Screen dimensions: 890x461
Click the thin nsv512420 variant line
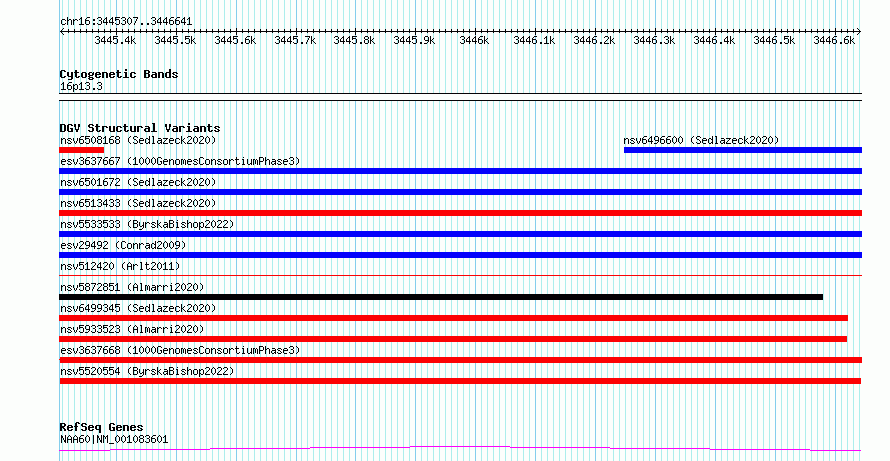460,275
